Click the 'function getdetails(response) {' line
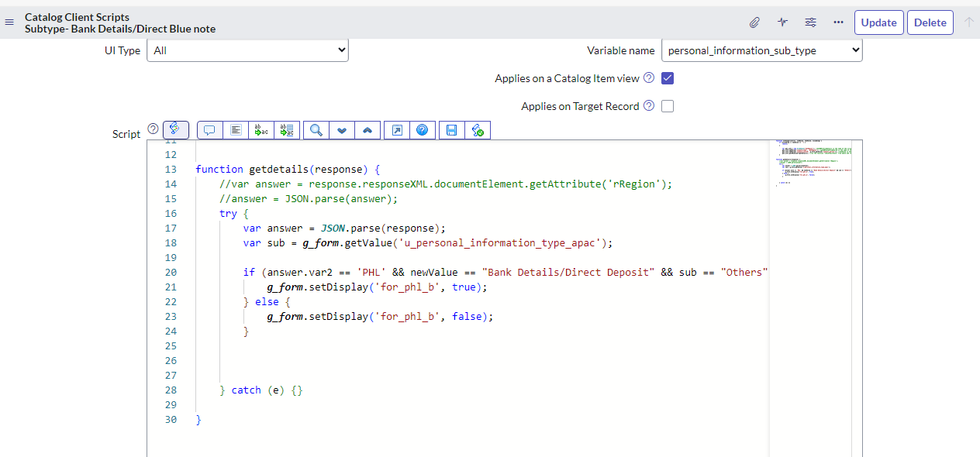Screen dimensions: 980x457 [287, 169]
